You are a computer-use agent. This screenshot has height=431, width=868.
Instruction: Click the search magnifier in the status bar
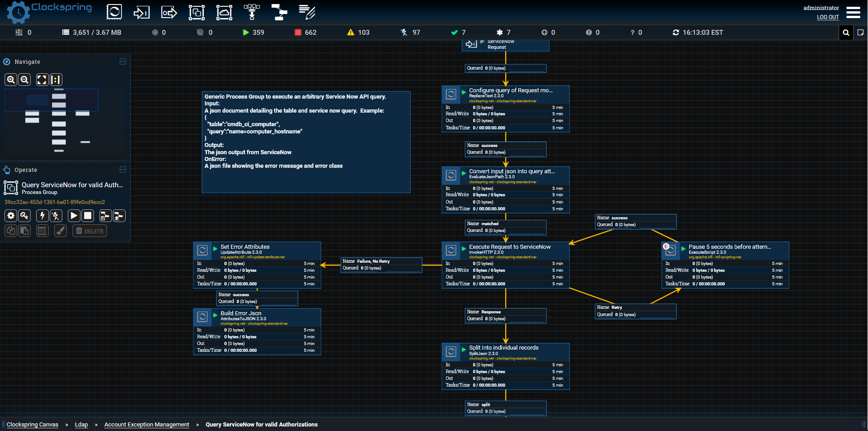846,32
